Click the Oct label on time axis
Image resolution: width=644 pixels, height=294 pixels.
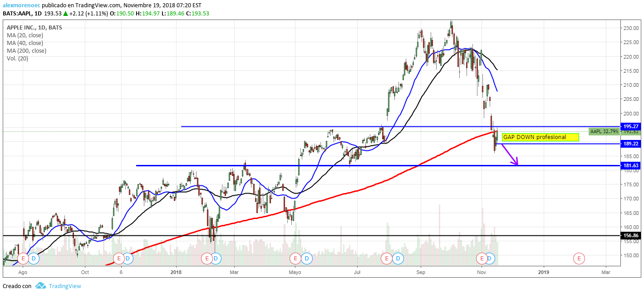pos(84,272)
